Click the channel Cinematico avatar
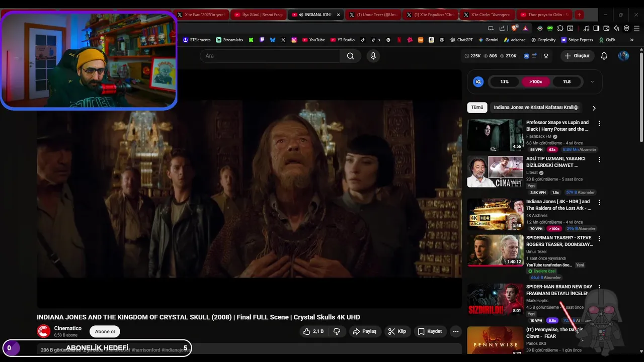Screen dimensions: 644x362 (44, 331)
